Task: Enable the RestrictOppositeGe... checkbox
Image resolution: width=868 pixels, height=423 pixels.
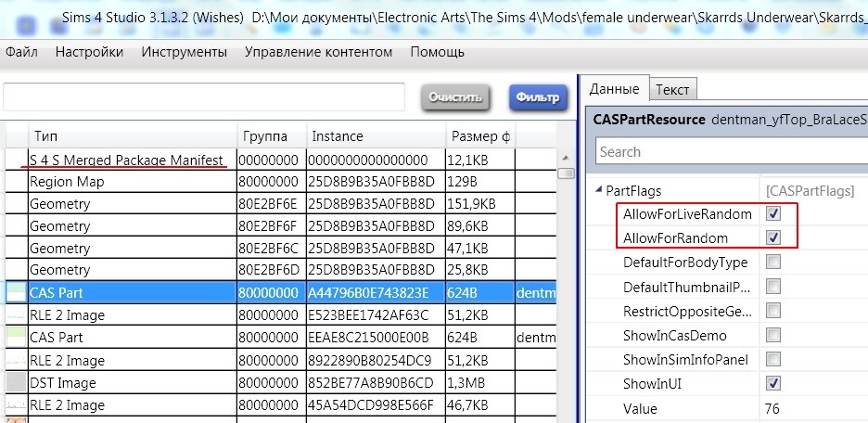Action: (x=773, y=311)
